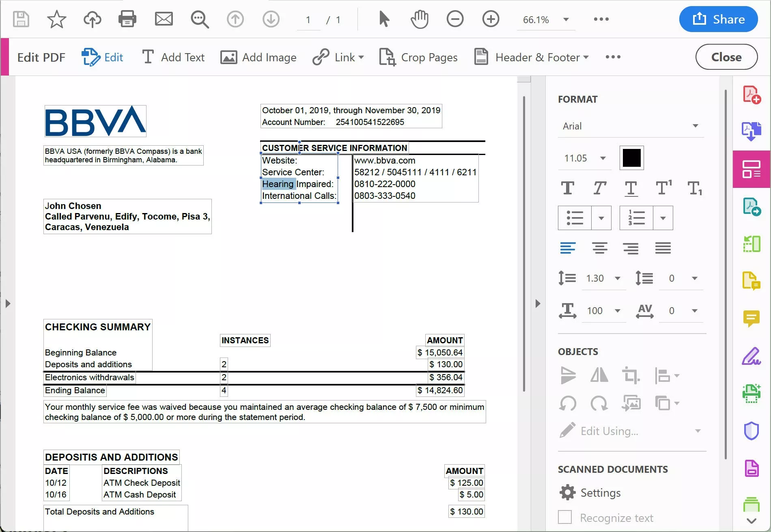Enable the Recognize text checkbox
The height and width of the screenshot is (532, 771).
click(x=564, y=517)
